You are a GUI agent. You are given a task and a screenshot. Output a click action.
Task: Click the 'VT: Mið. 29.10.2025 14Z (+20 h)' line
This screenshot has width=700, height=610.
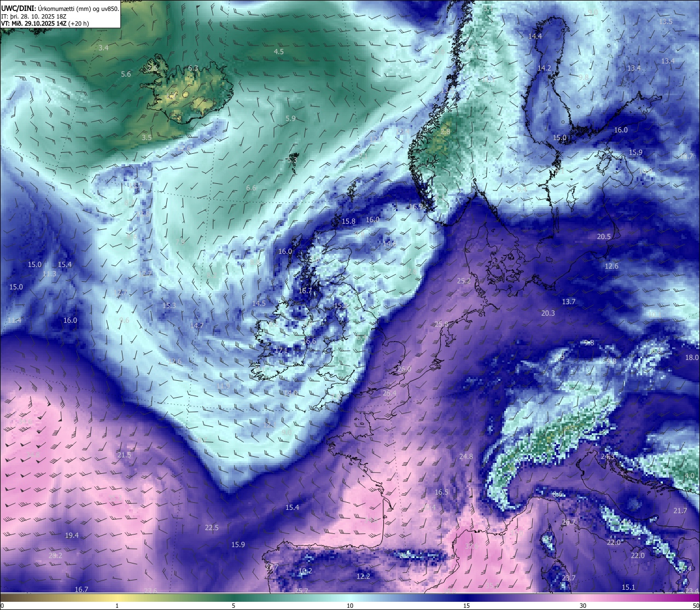tap(45, 24)
